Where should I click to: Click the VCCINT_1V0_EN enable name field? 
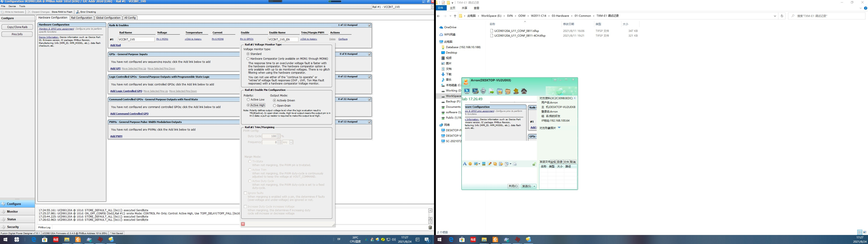tap(283, 40)
